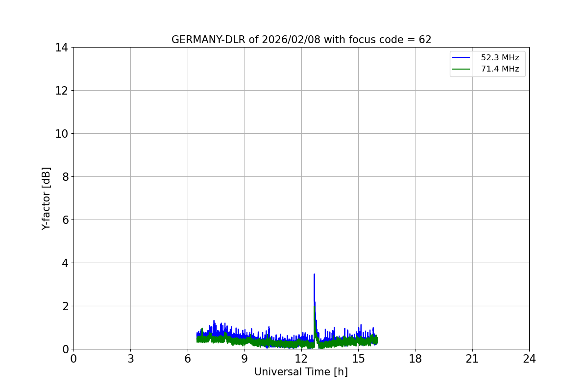Click y-axis tick label '2'
Image resolution: width=588 pixels, height=392 pixels.
[x=65, y=306]
